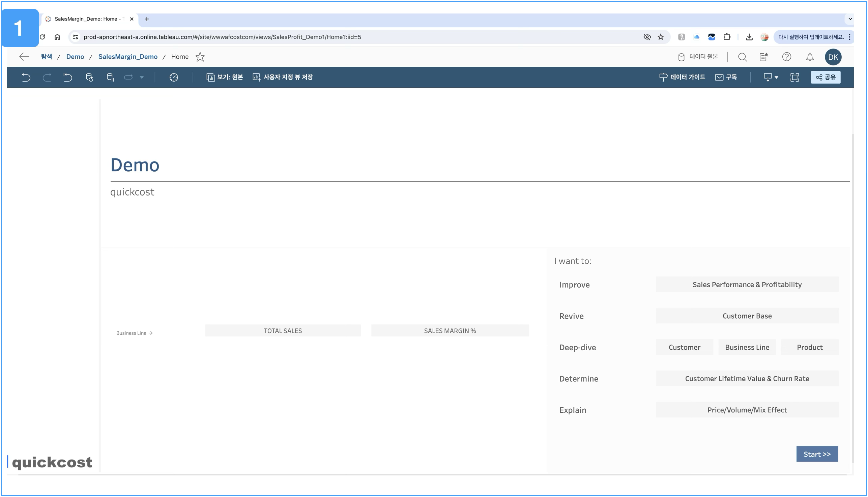Click the help question mark icon
Viewport: 868px width, 497px height.
click(x=786, y=57)
